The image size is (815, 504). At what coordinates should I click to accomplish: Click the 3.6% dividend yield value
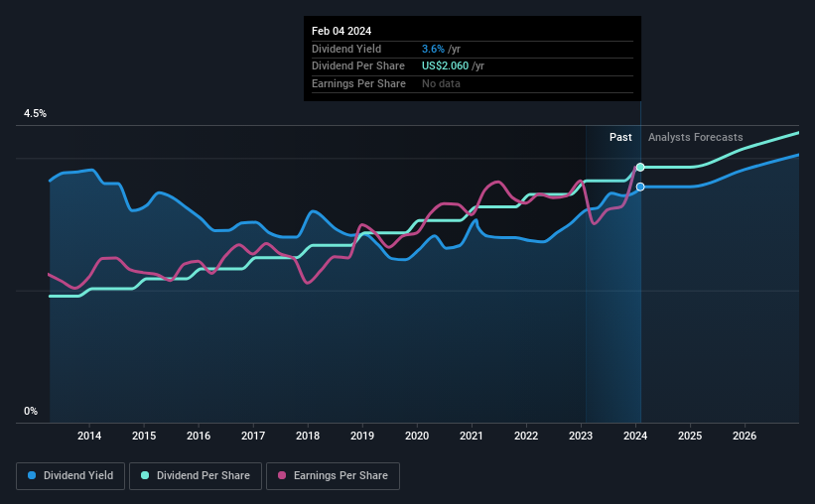pos(433,49)
